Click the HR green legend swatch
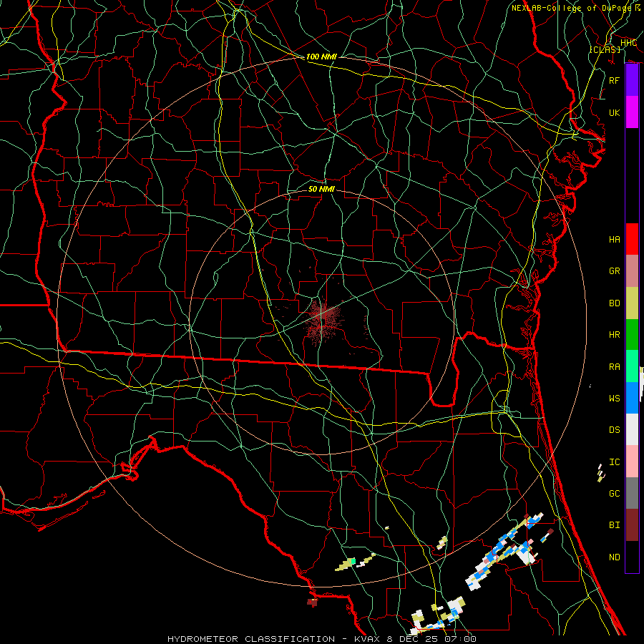The image size is (644, 644). tap(632, 335)
